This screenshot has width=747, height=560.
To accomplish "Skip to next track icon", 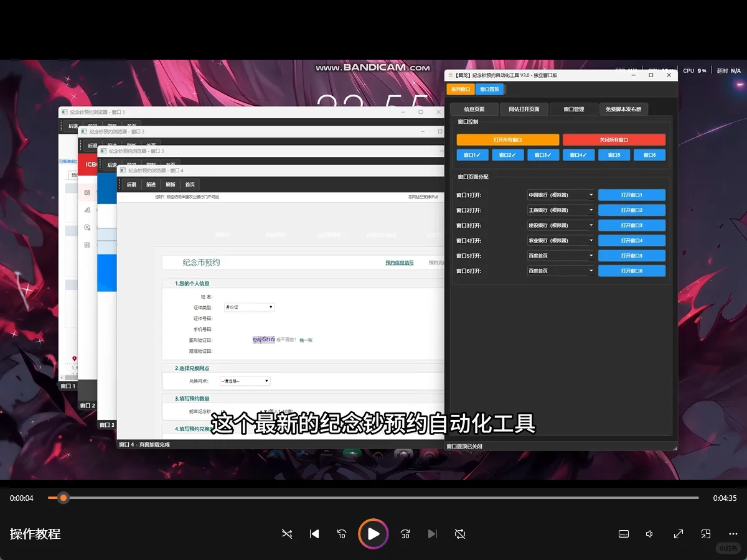I will 433,534.
